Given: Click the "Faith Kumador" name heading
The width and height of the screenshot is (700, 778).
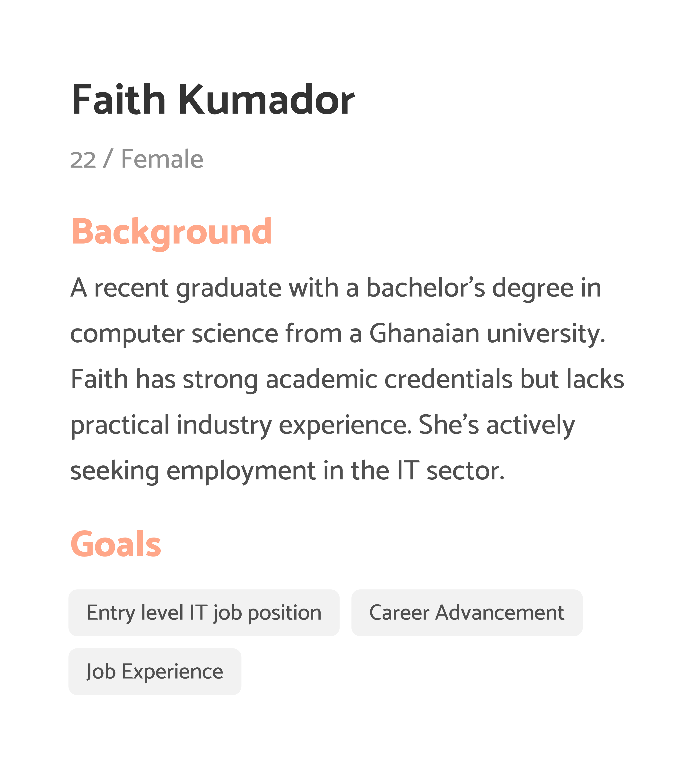Looking at the screenshot, I should (x=213, y=100).
